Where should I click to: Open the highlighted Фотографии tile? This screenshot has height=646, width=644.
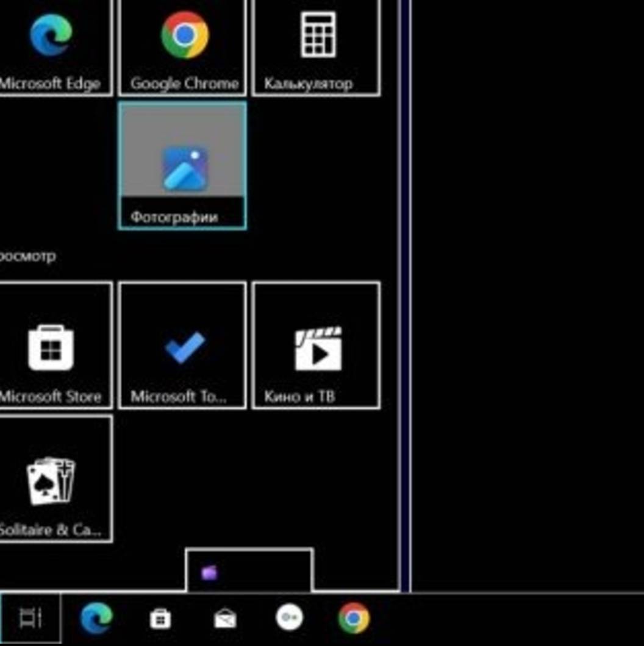(x=182, y=166)
